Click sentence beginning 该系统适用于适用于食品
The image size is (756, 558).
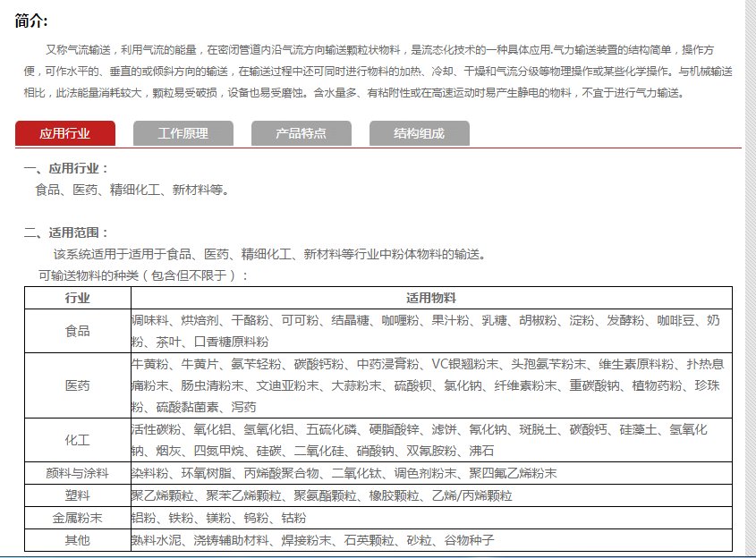[x=270, y=254]
